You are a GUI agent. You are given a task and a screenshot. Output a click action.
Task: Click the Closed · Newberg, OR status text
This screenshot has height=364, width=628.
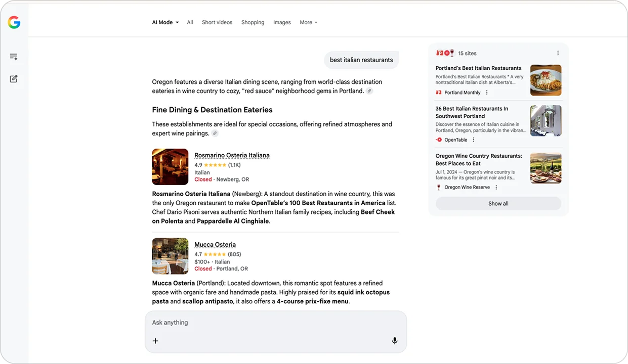222,179
